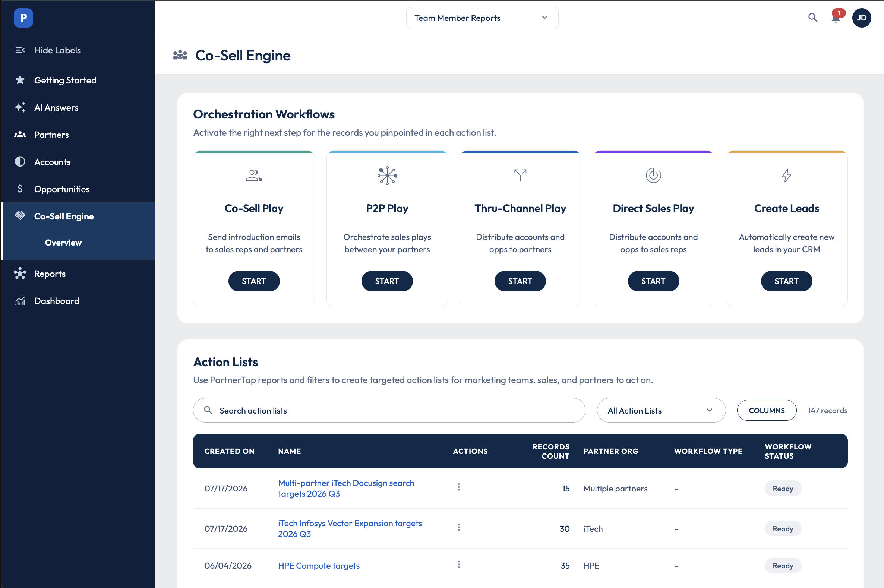Open Multi-partner iTech Docusign search targets link
Screen dimensions: 884x588
pos(346,488)
